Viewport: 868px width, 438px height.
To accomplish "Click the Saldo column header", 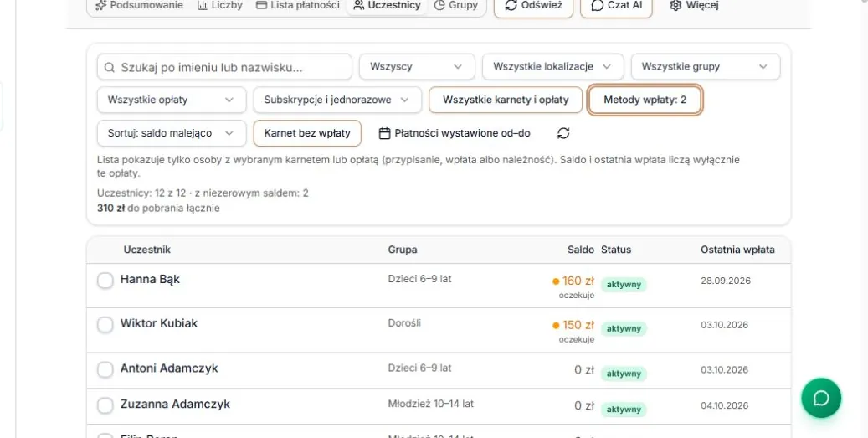I will coord(581,250).
